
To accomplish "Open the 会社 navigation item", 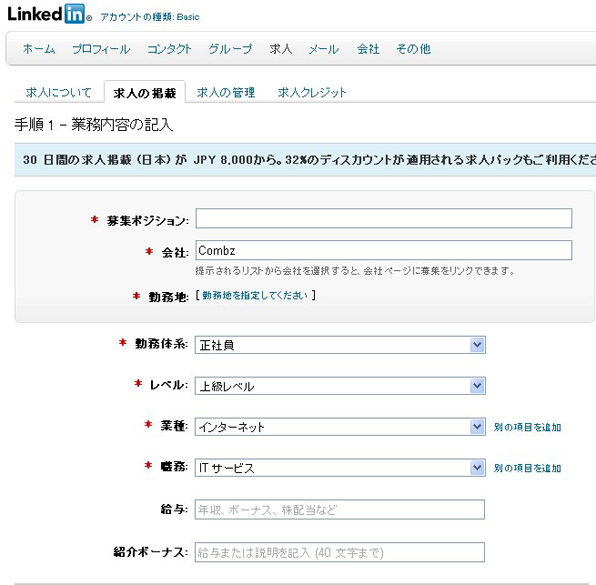I will 368,49.
